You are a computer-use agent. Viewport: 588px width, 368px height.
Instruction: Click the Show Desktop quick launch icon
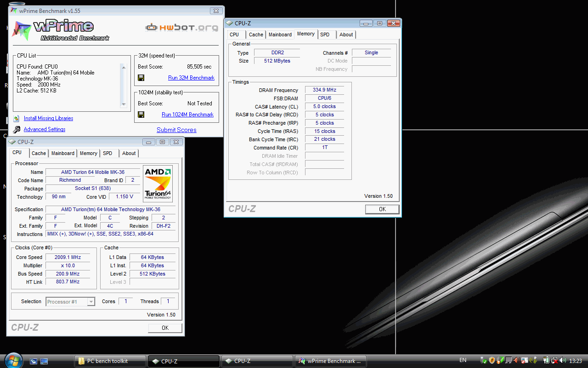click(44, 361)
